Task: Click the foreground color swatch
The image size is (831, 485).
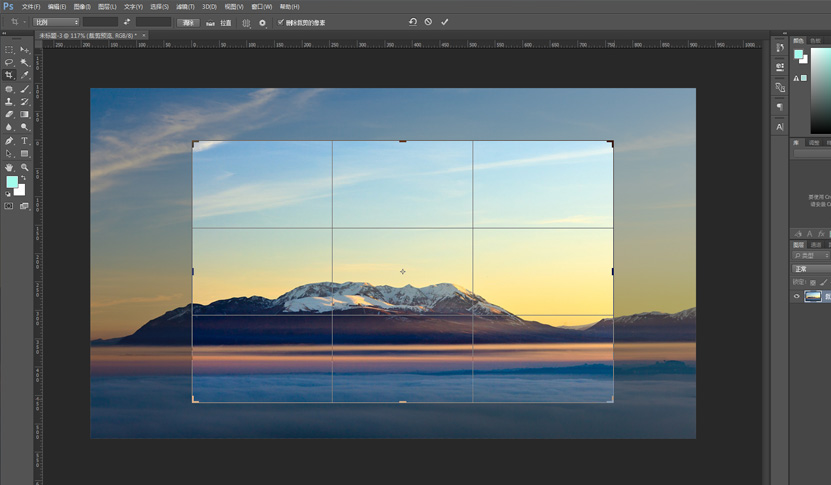Action: click(x=11, y=182)
